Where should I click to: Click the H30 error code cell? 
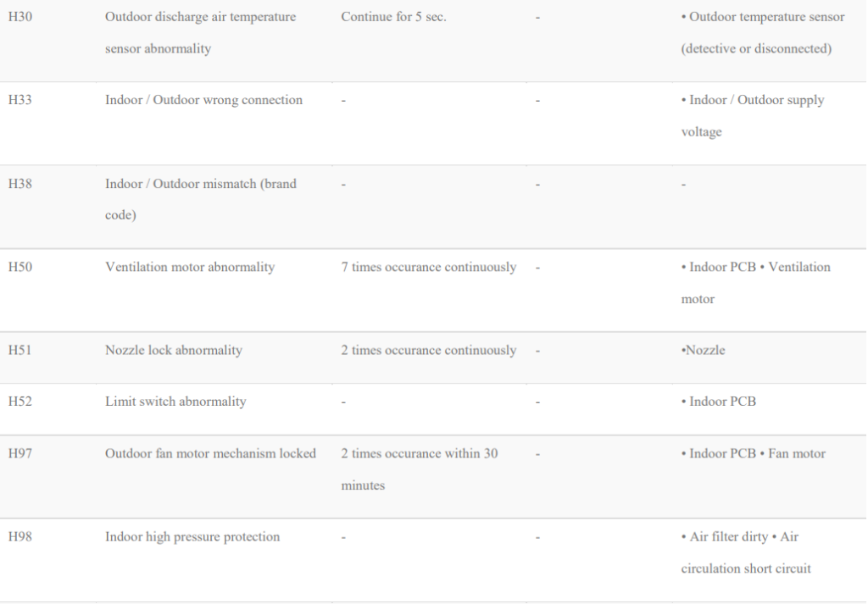20,17
